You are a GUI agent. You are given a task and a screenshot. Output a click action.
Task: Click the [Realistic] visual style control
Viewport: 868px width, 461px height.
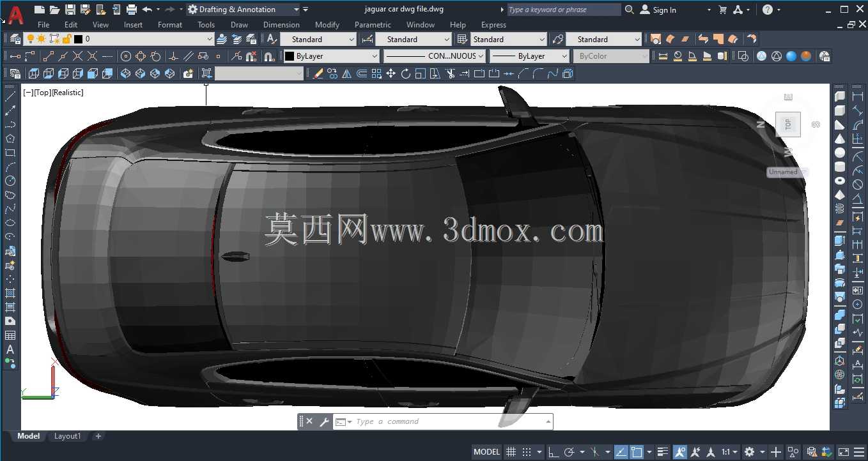[x=68, y=93]
